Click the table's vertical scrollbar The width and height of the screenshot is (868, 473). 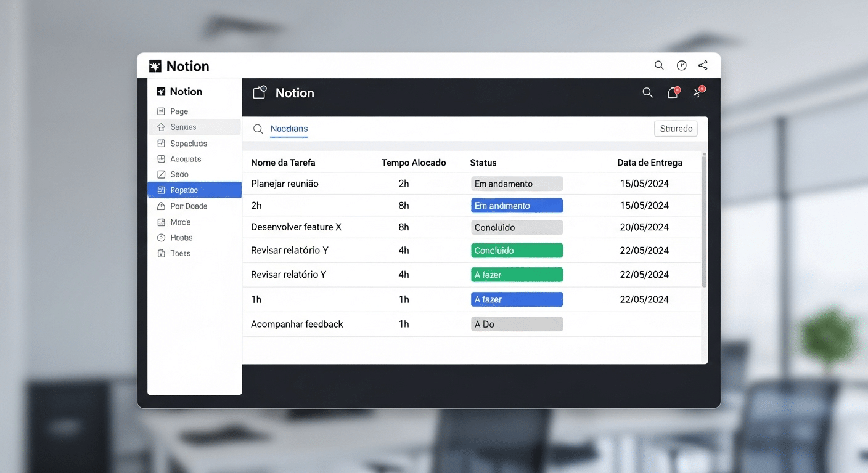(x=704, y=222)
